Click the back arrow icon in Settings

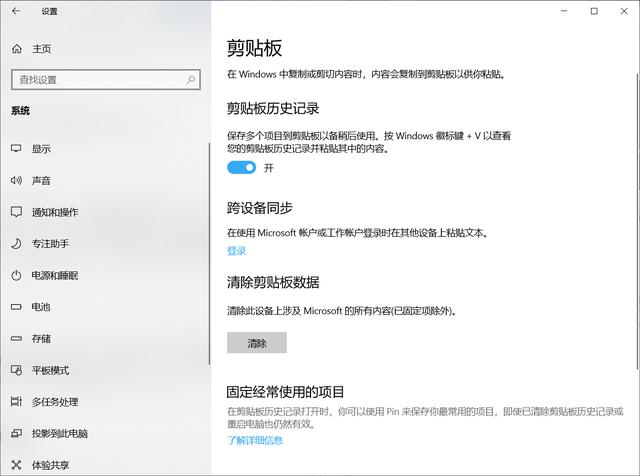[16, 11]
